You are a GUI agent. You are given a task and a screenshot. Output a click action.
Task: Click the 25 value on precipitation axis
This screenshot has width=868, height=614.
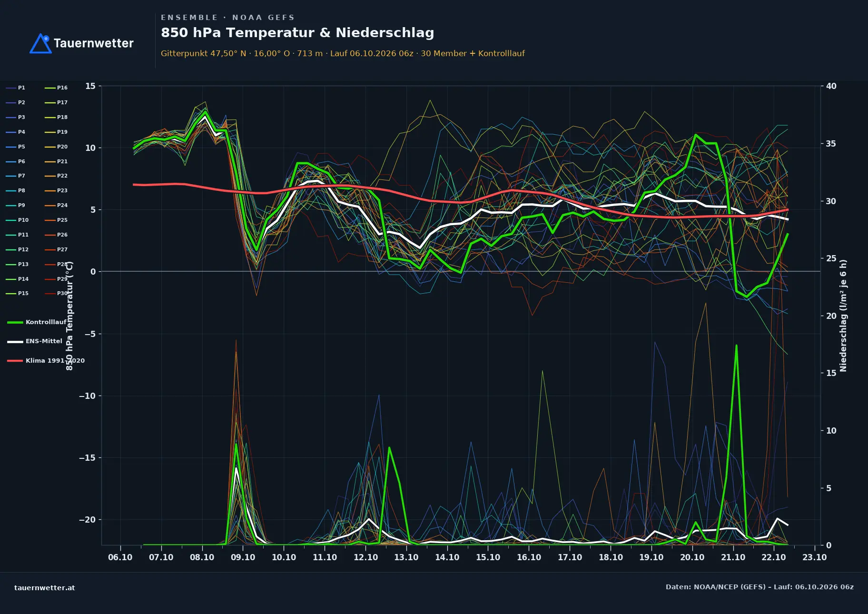click(831, 258)
